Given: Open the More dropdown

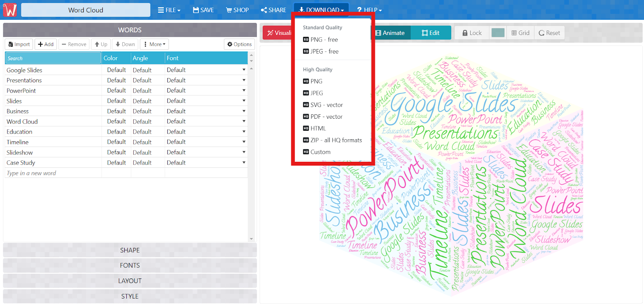Looking at the screenshot, I should coord(154,44).
